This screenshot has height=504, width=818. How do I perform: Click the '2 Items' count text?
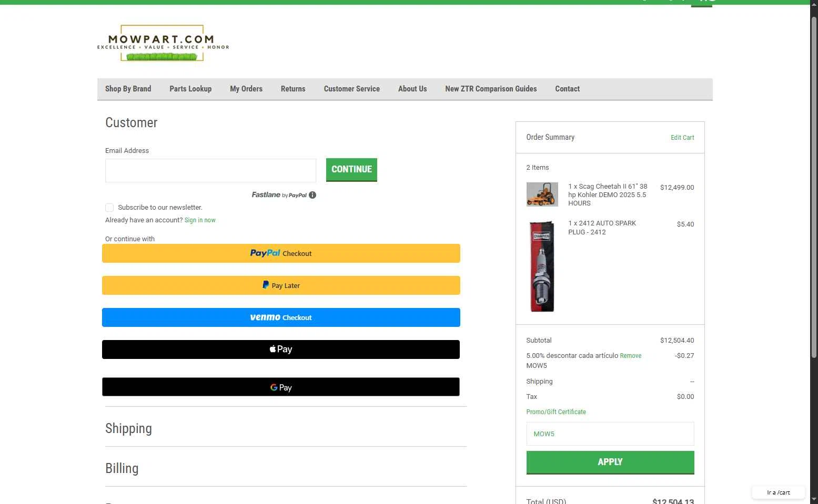click(x=538, y=168)
